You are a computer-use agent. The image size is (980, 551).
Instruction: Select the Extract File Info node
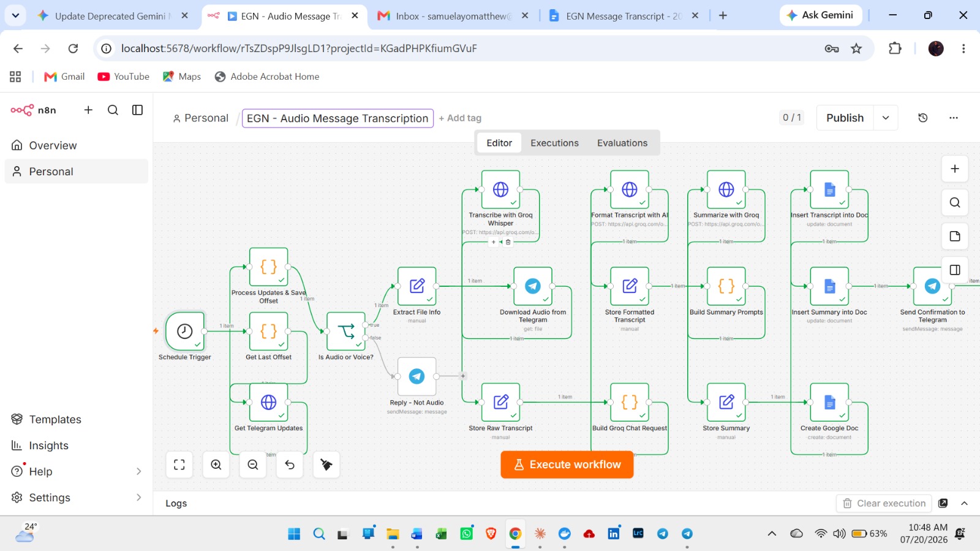pyautogui.click(x=417, y=286)
